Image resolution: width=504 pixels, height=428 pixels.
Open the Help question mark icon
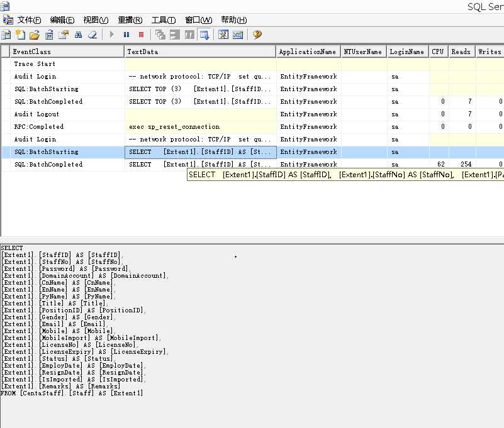[257, 35]
